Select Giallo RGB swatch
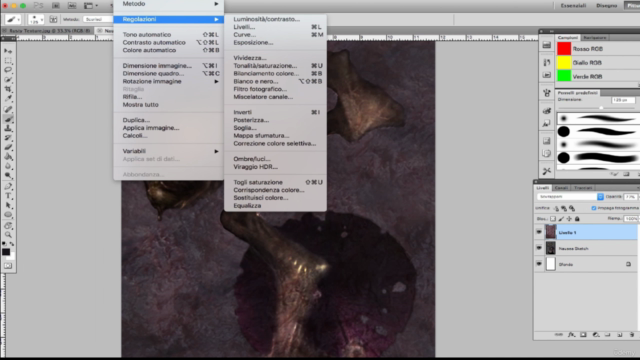Image resolution: width=640 pixels, height=360 pixels. [564, 62]
